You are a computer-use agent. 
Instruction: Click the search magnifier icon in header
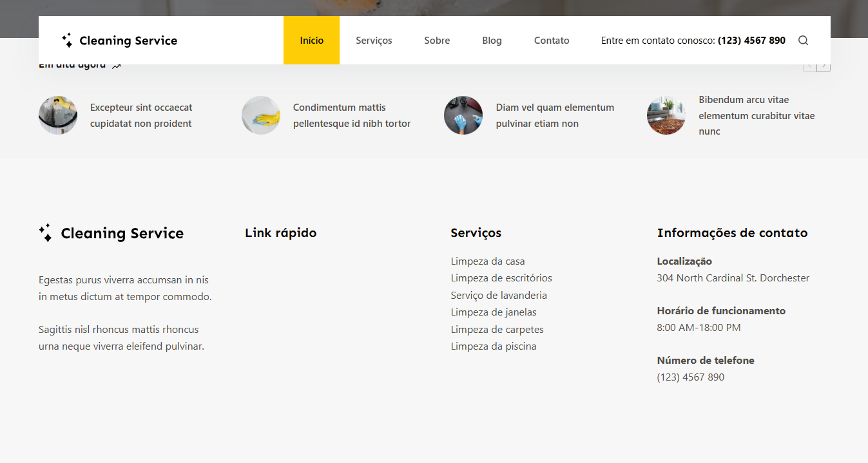click(x=803, y=41)
